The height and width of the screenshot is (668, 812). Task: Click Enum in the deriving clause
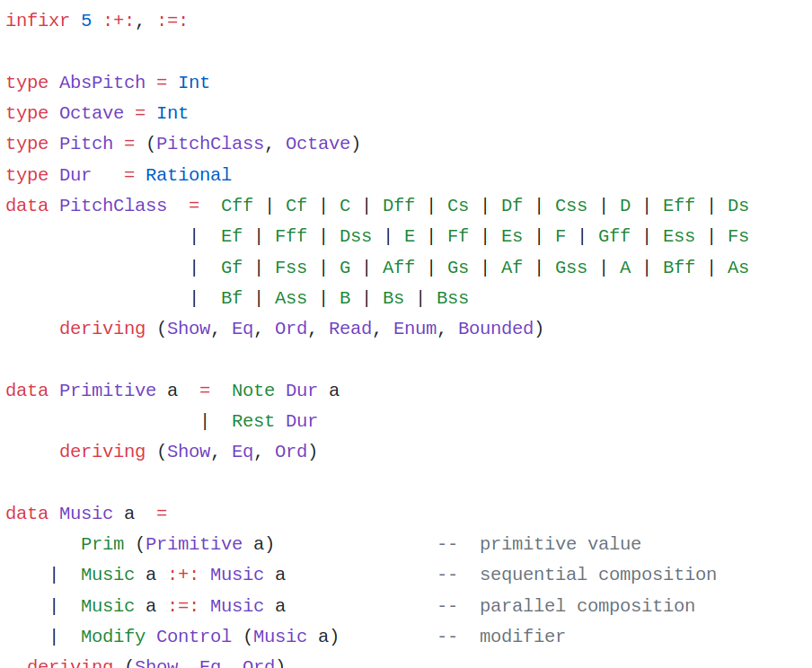click(x=414, y=329)
